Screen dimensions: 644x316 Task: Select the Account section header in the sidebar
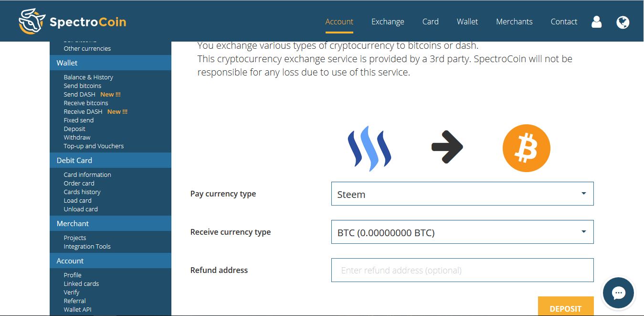click(x=110, y=261)
